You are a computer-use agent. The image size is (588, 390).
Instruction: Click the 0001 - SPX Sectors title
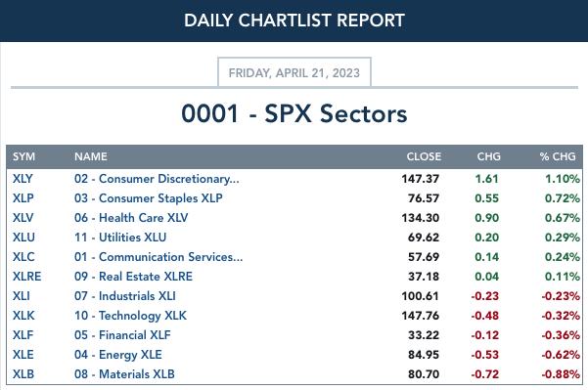pos(294,113)
